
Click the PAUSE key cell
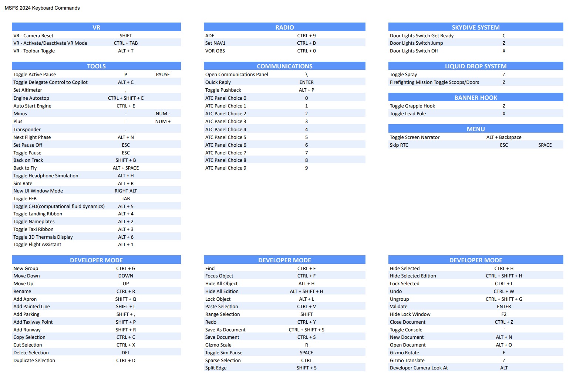(163, 75)
